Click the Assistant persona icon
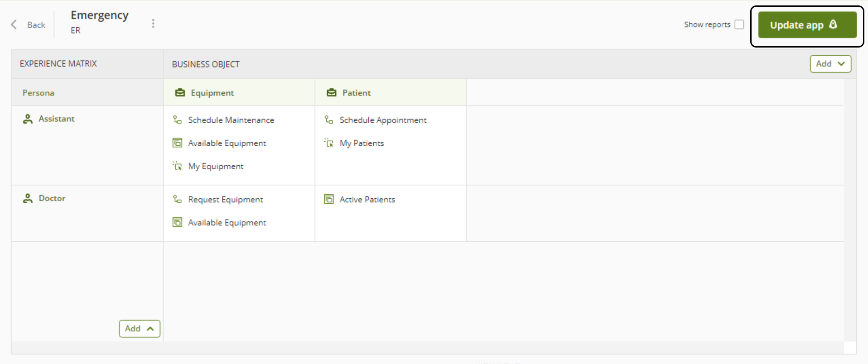Image resolution: width=868 pixels, height=364 pixels. 28,119
